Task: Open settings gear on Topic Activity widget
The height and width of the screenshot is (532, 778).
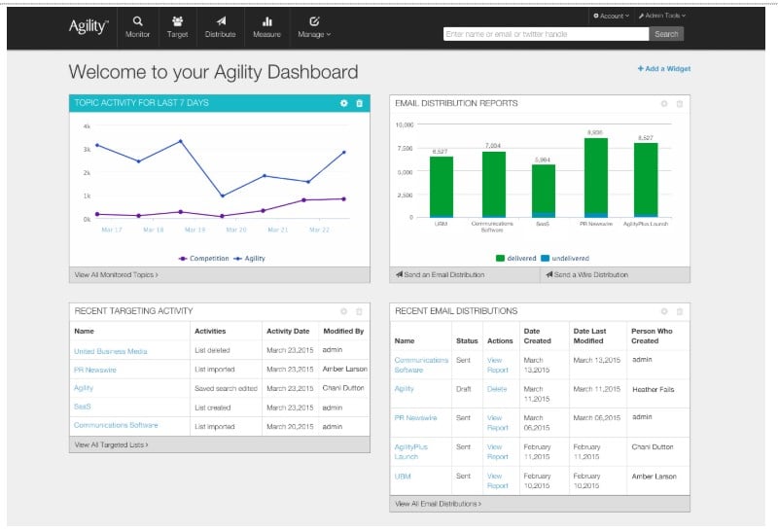Action: (x=343, y=103)
